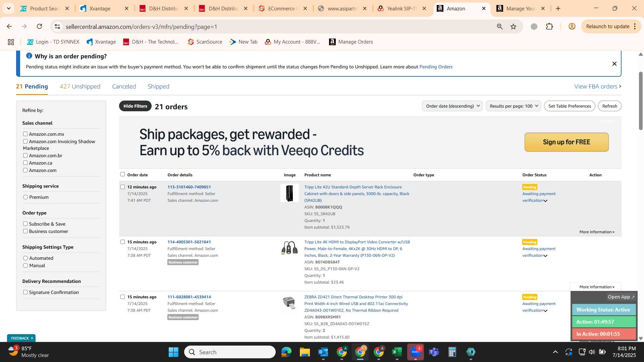Select the Premium shipping service radio
This screenshot has width=644, height=362.
[25, 197]
